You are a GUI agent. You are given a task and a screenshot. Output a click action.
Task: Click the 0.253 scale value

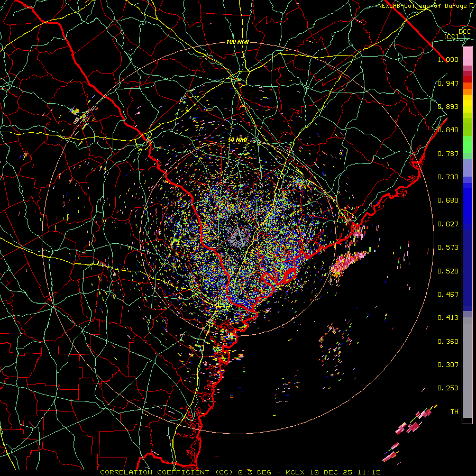click(x=448, y=388)
